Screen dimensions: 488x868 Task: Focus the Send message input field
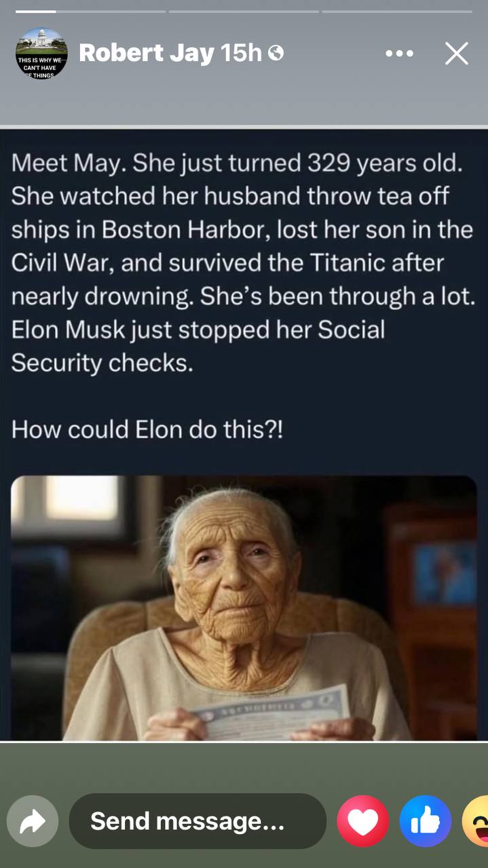pos(198,821)
